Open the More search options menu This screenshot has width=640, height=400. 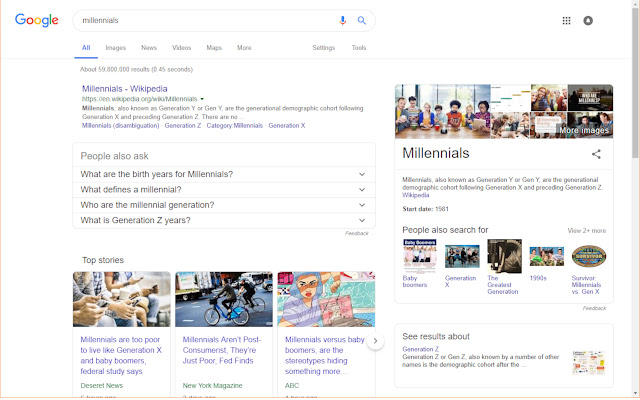pos(244,48)
